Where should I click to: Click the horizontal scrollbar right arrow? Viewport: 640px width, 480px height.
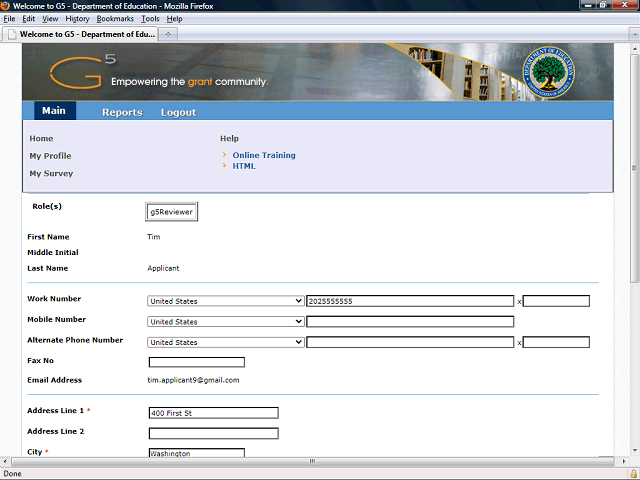[622, 461]
